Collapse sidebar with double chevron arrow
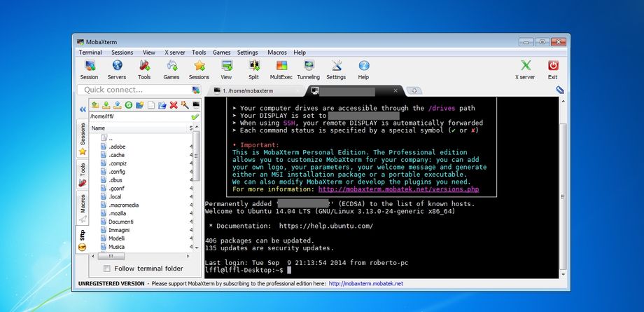Image resolution: width=644 pixels, height=312 pixels. [x=83, y=109]
